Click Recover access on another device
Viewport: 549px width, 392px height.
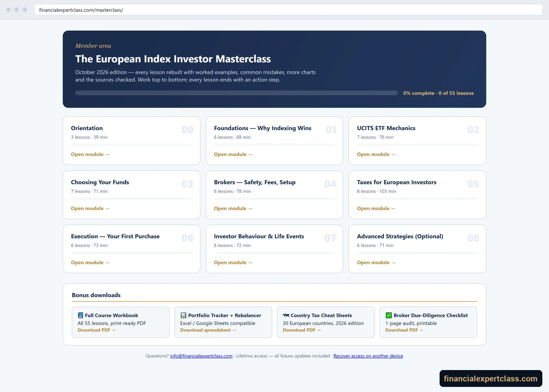(368, 356)
